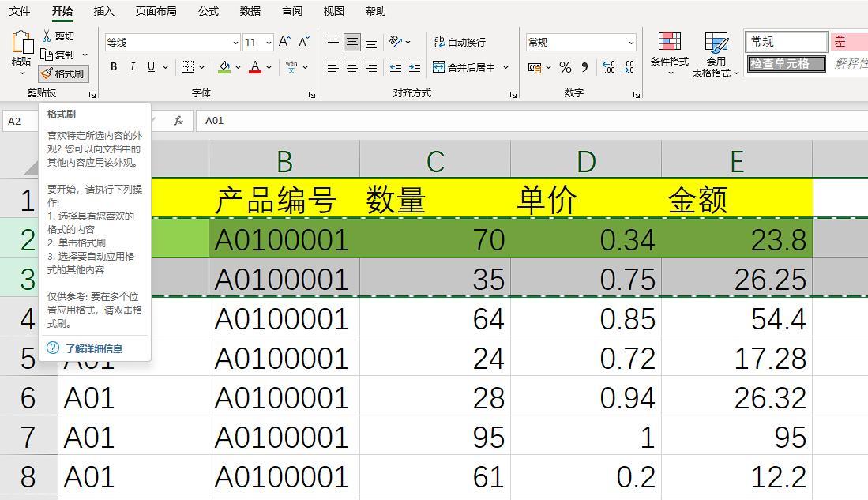Switch to the 审阅 (Review) tab
868x500 pixels.
pos(292,11)
